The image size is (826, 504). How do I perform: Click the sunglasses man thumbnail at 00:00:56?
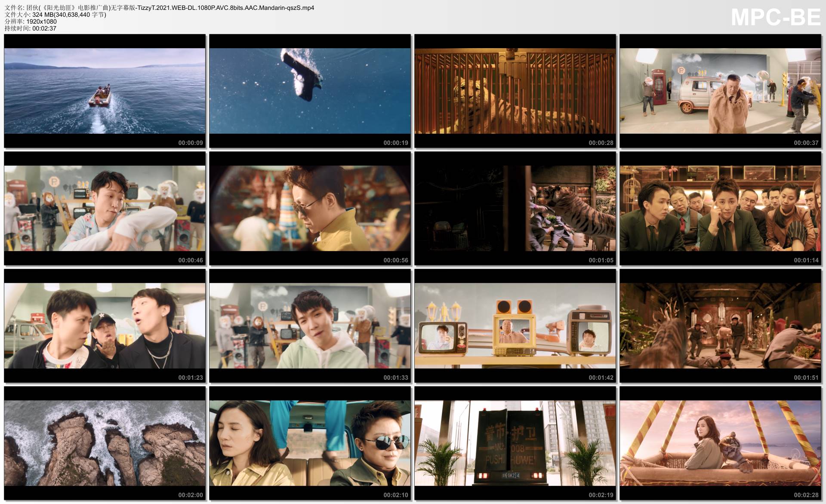310,208
